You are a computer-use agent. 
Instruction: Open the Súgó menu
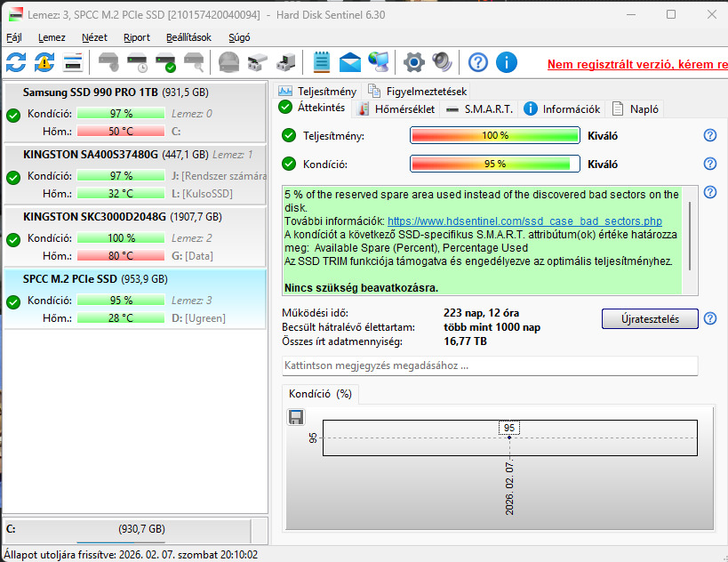(x=239, y=37)
